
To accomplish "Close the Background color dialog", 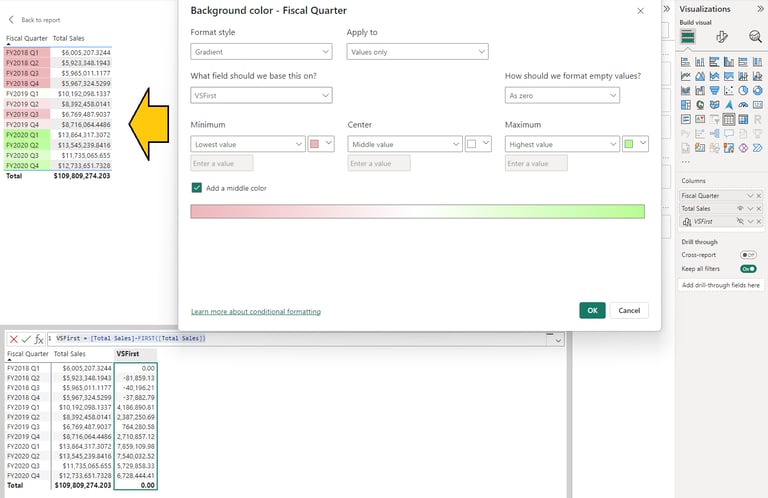I will [640, 11].
